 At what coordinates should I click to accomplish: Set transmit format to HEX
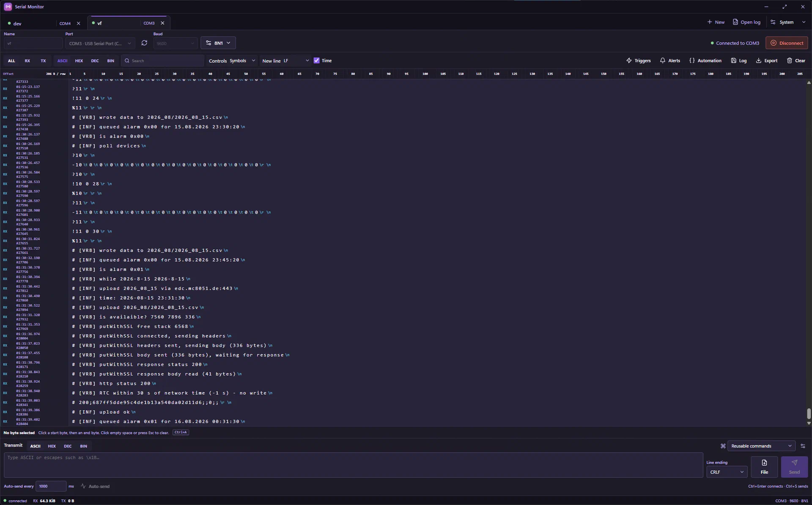click(x=52, y=446)
